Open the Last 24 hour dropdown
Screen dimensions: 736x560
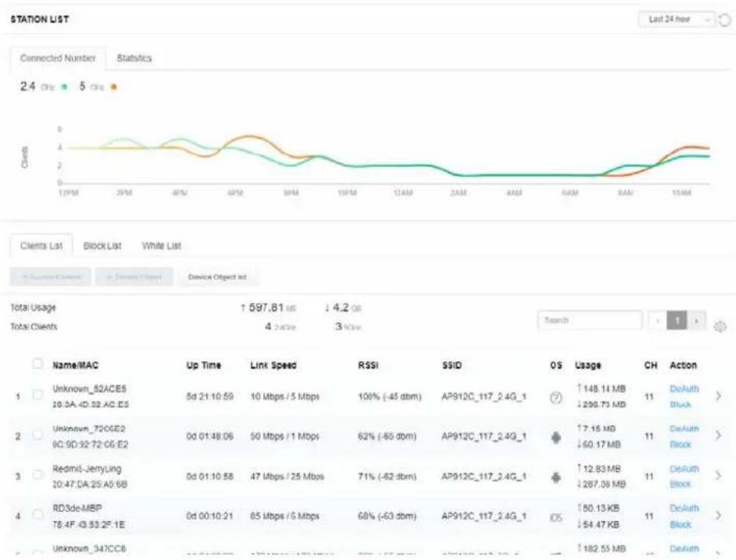tap(677, 20)
